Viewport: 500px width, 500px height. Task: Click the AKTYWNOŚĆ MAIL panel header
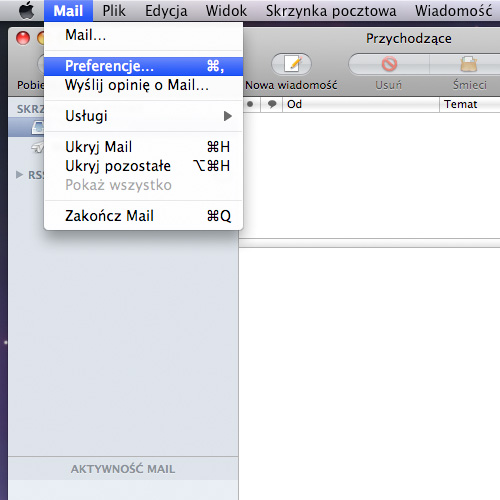pyautogui.click(x=123, y=469)
